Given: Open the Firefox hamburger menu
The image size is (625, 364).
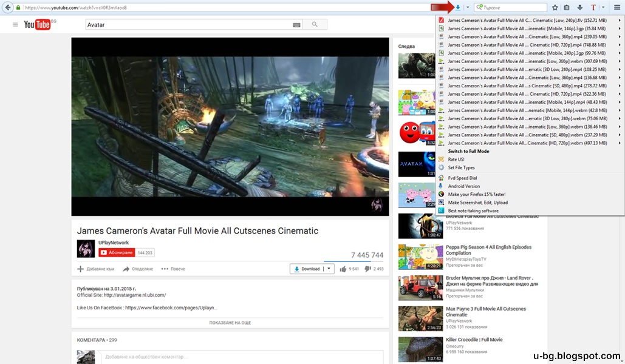Looking at the screenshot, I should click(x=617, y=7).
